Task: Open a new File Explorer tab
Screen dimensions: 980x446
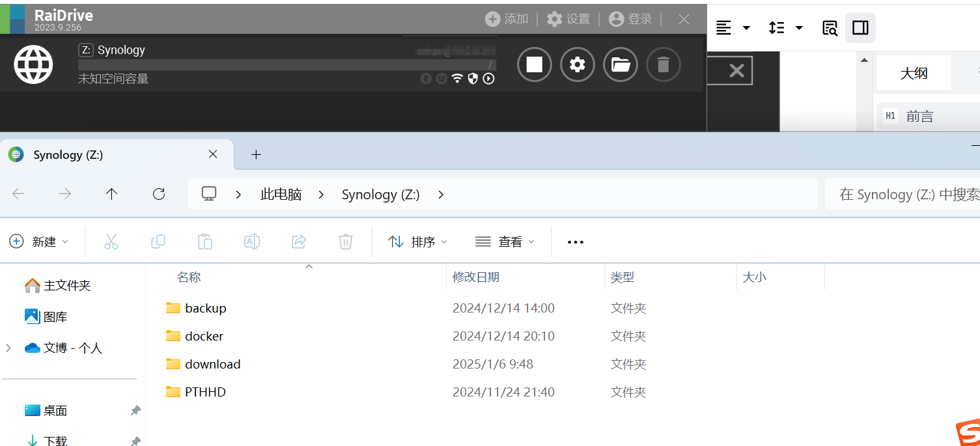Action: click(256, 154)
